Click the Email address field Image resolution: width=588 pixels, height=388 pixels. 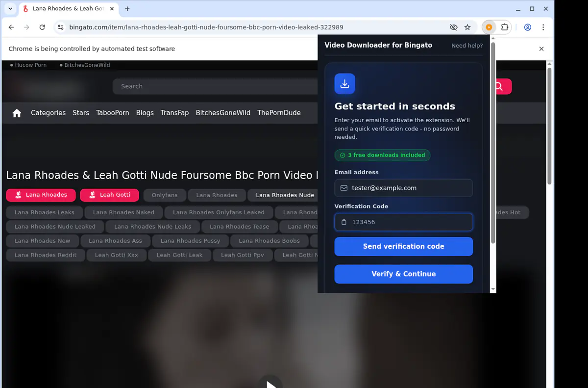coord(404,188)
